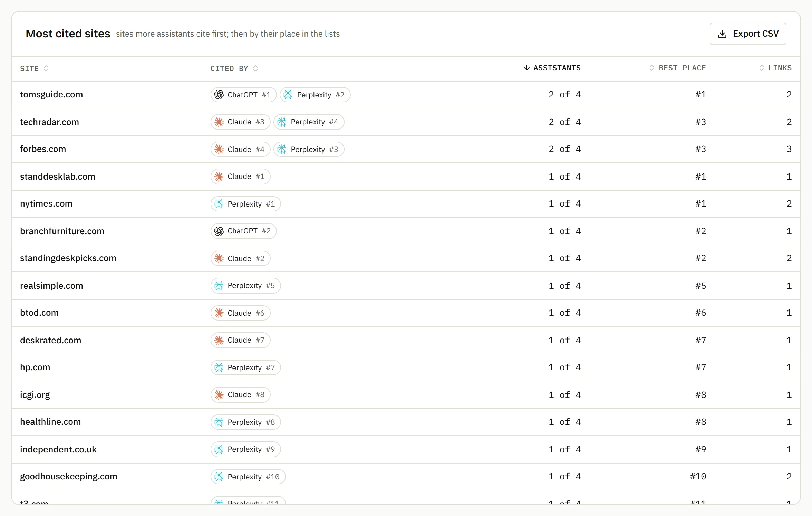The width and height of the screenshot is (812, 516).
Task: Click ChatGPT icon in the branchfurniture.com row
Action: (219, 231)
